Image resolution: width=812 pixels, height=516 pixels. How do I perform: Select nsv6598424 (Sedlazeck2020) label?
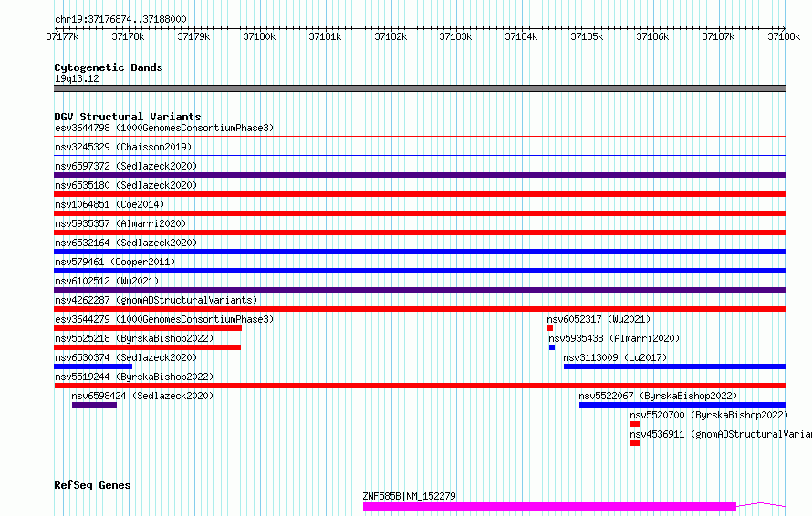[x=142, y=396]
